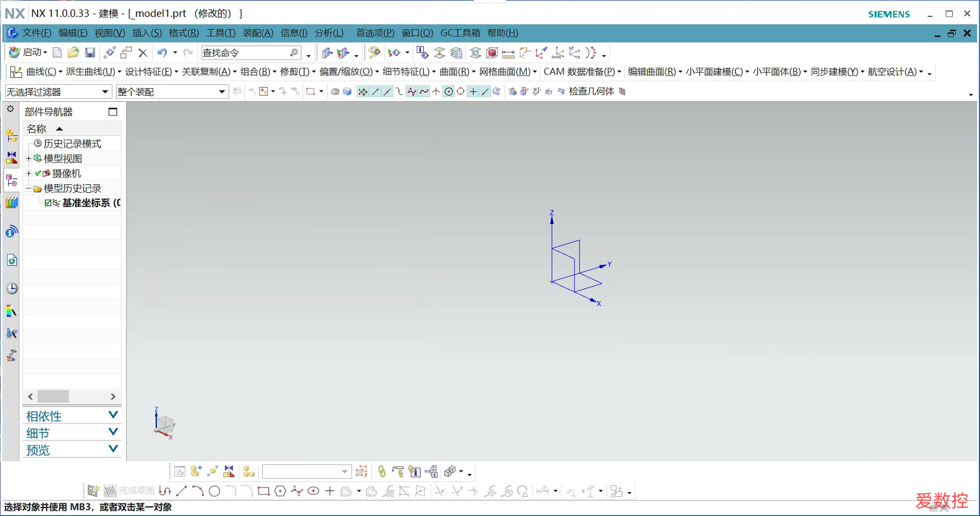Screen dimensions: 980x516
Task: Open the 同步建模(Y) toolbar menu
Action: point(837,72)
